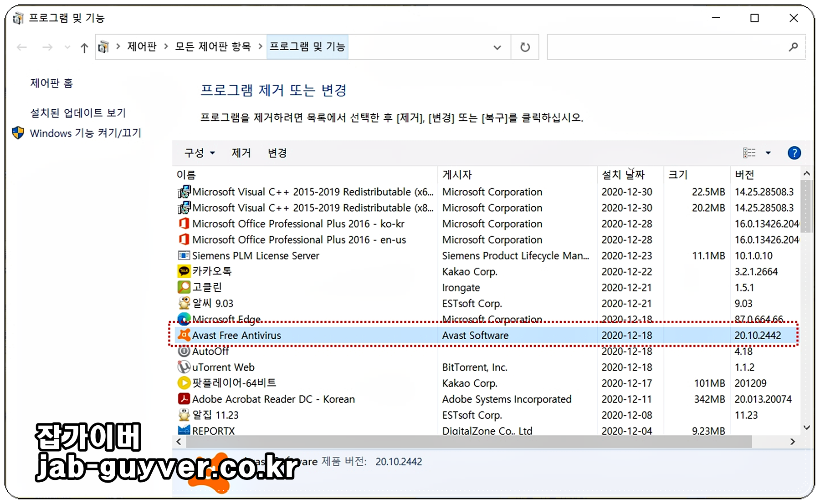Go to 모든 제어판 항목 breadcrumb

213,46
